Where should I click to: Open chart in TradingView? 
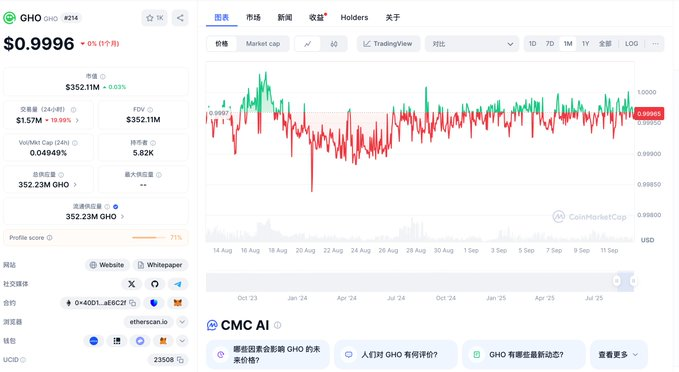tap(388, 44)
